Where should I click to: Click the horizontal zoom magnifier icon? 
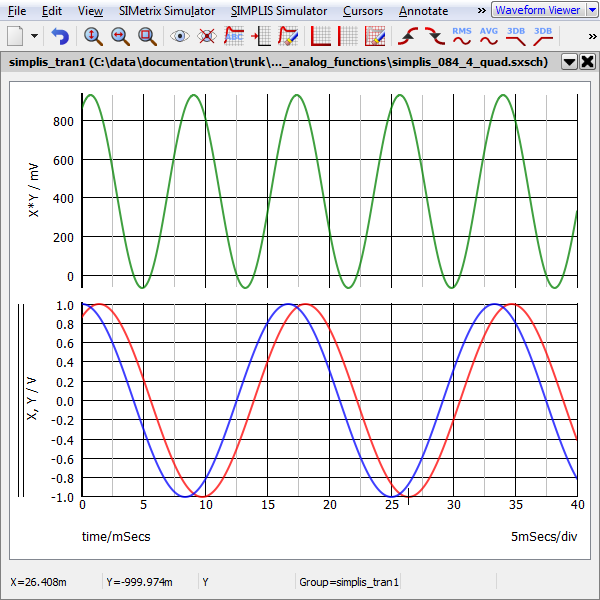tap(119, 36)
